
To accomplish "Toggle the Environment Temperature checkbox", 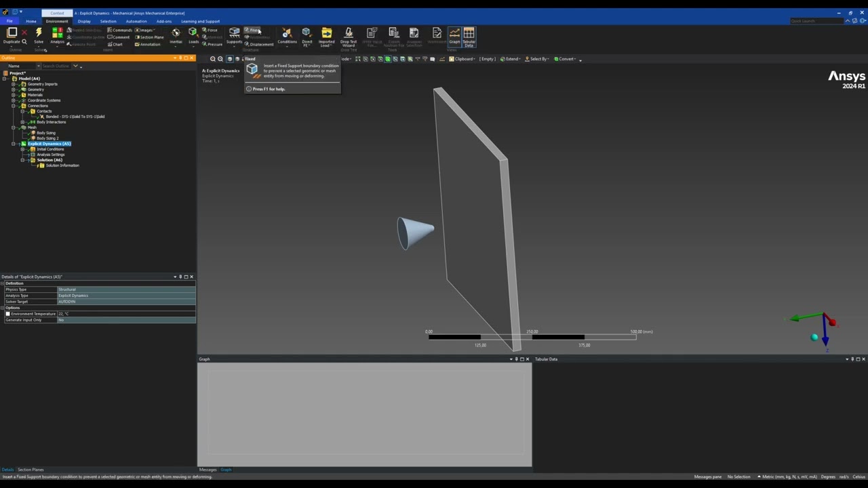I will (8, 314).
